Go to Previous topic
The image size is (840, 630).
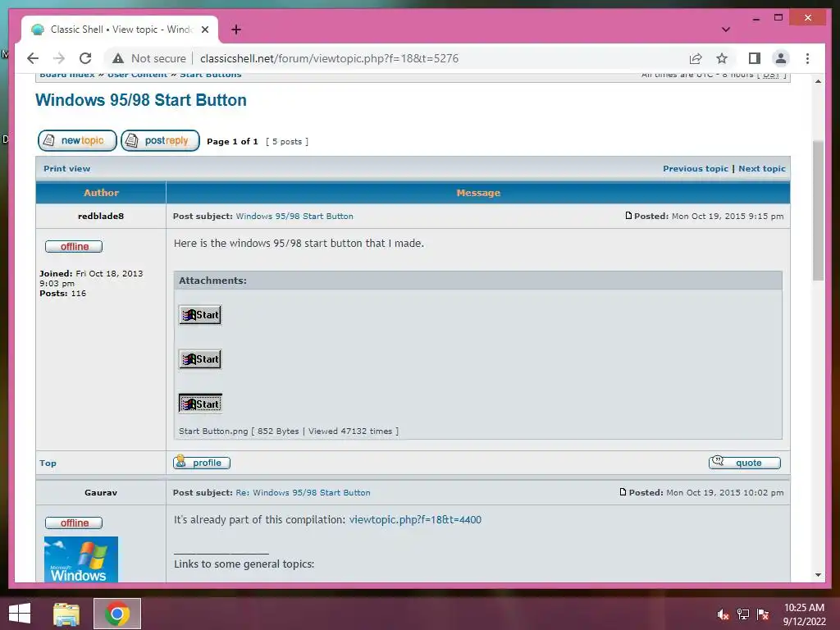pos(696,169)
